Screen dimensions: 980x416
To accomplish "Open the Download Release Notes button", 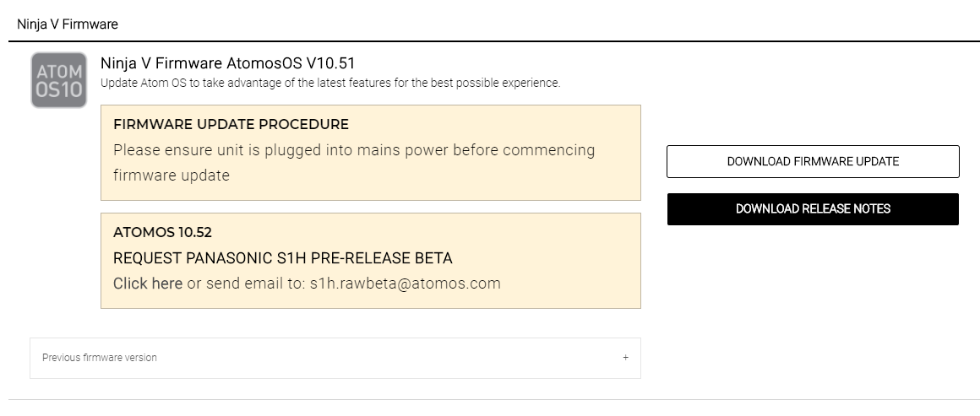I will [813, 209].
